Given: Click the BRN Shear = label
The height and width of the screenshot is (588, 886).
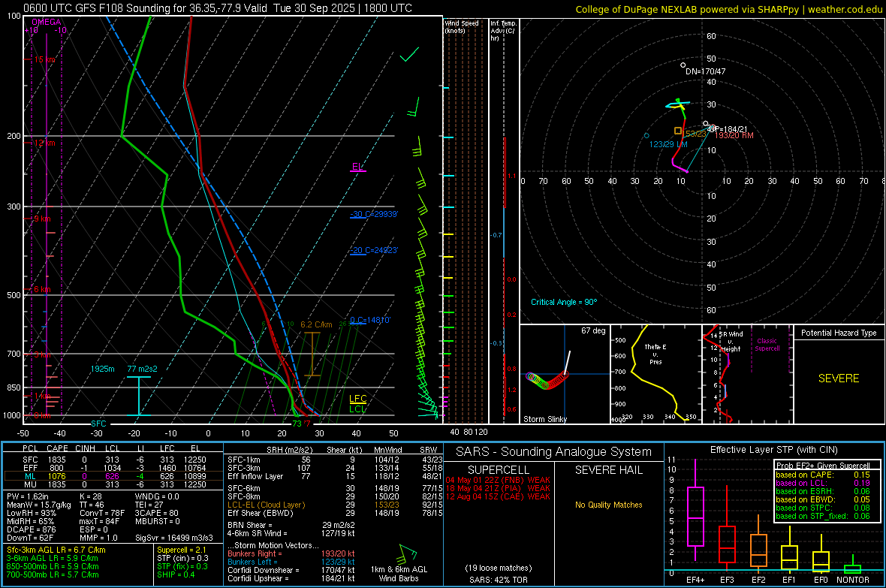Looking at the screenshot, I should pyautogui.click(x=249, y=525).
